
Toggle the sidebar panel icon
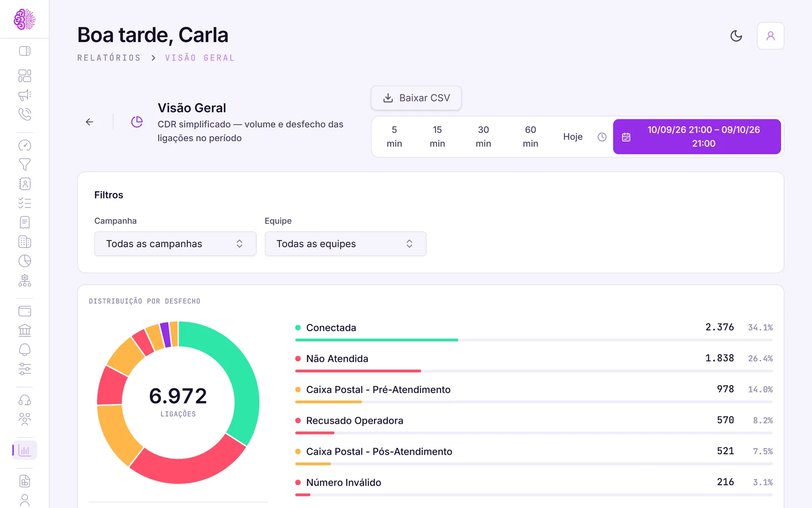point(24,51)
